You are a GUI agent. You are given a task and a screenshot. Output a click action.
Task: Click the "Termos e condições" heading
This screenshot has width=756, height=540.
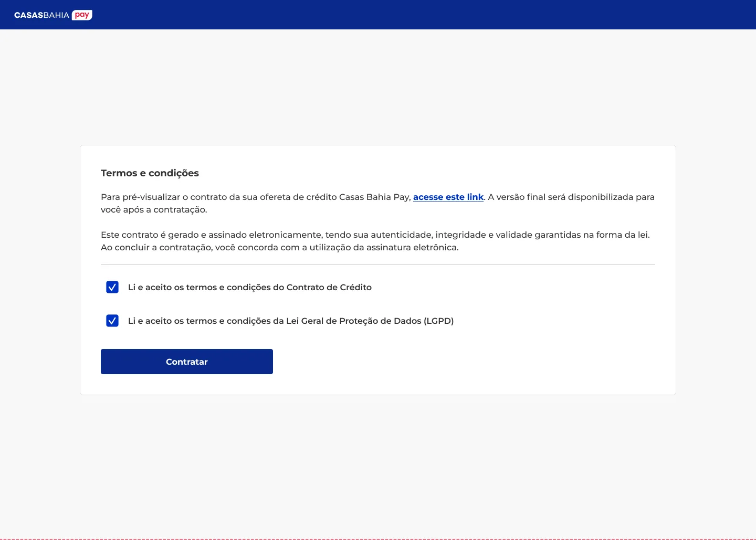coord(150,173)
